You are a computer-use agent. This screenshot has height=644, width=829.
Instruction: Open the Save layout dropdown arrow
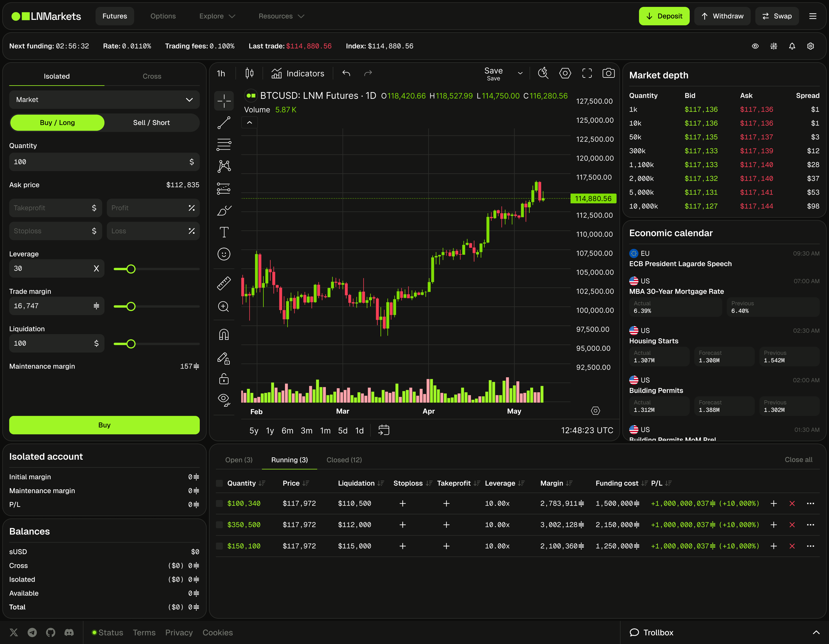coord(520,73)
